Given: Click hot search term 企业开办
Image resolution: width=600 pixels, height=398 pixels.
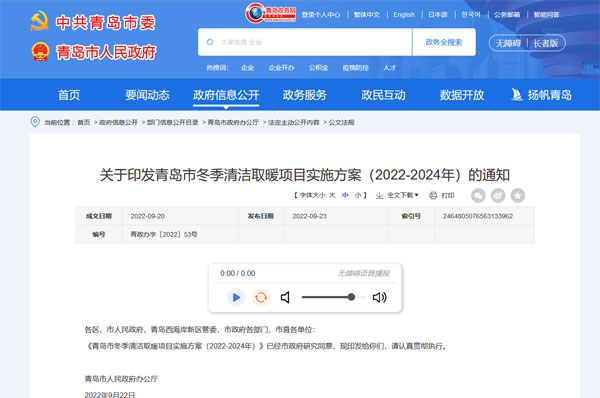Looking at the screenshot, I should click(281, 68).
